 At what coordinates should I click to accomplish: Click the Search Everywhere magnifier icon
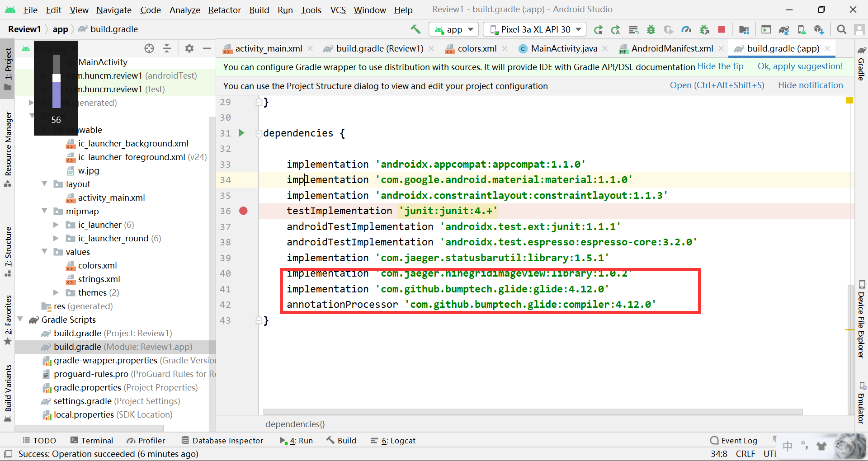841,30
